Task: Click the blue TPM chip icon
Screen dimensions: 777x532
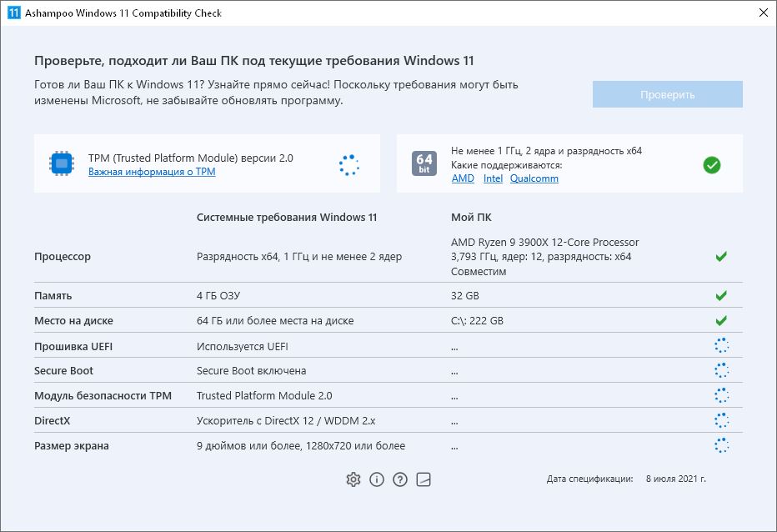Action: click(x=60, y=163)
